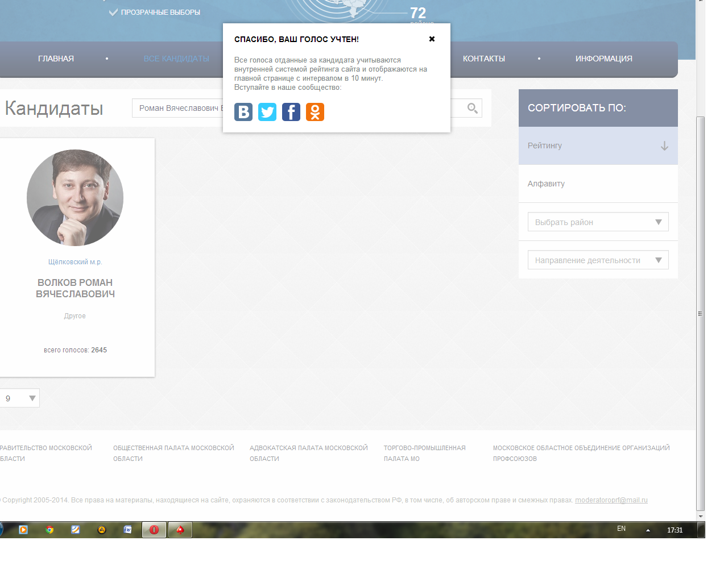The image size is (728, 582).
Task: Click the Щёлковский м.р. district link
Action: click(75, 262)
